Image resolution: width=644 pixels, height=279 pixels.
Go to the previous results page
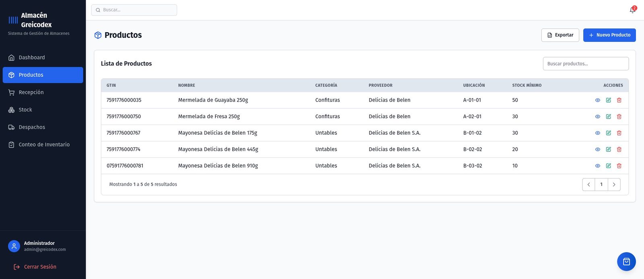[x=588, y=185]
